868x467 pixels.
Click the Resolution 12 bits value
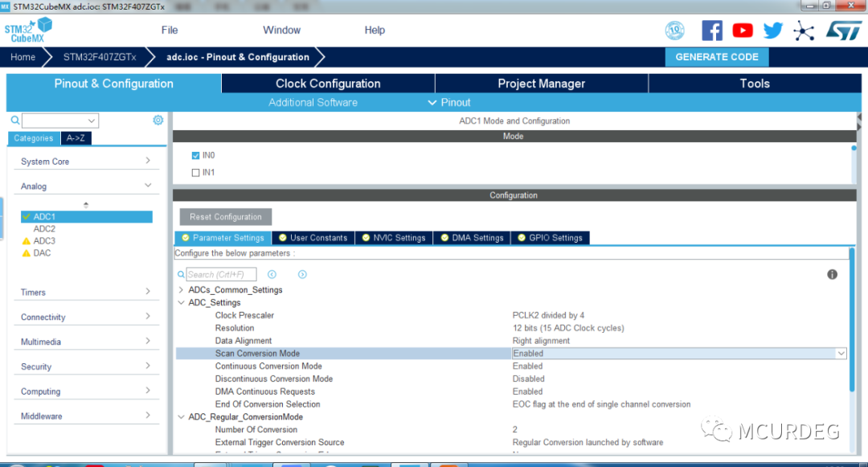(568, 328)
